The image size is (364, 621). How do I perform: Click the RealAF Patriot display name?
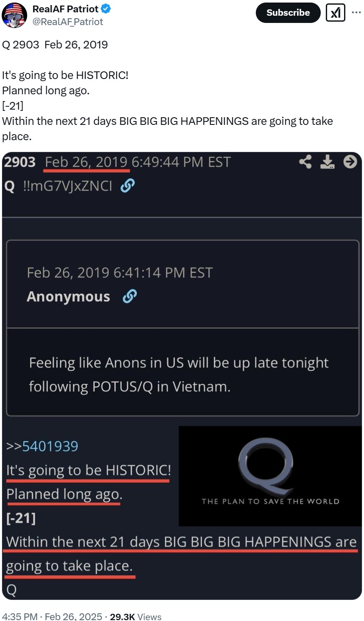(x=65, y=9)
